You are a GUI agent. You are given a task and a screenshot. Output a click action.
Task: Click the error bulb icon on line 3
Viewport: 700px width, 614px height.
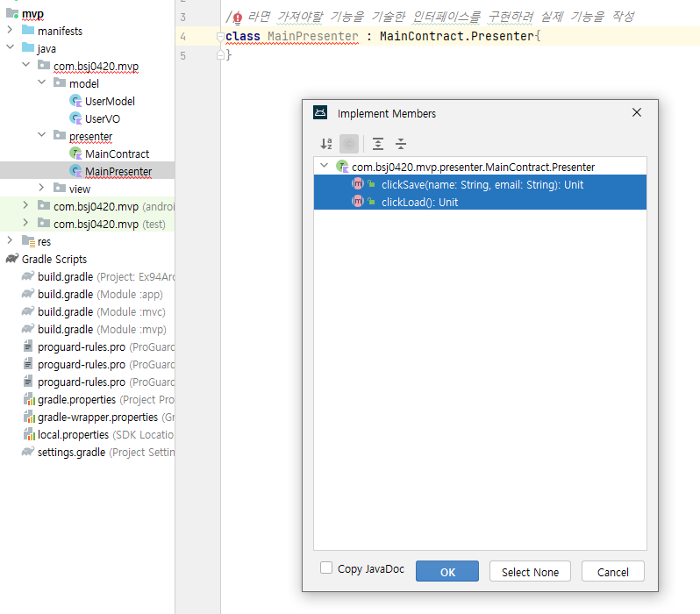coord(238,18)
